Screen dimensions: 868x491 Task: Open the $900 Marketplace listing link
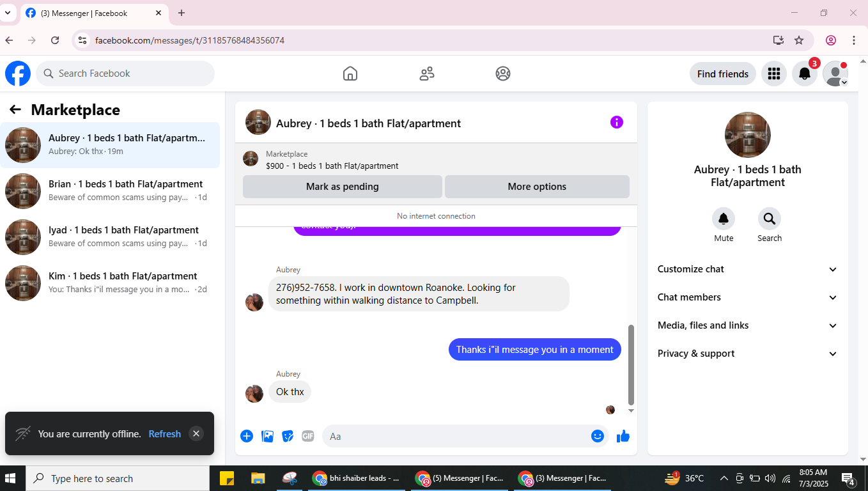click(332, 166)
